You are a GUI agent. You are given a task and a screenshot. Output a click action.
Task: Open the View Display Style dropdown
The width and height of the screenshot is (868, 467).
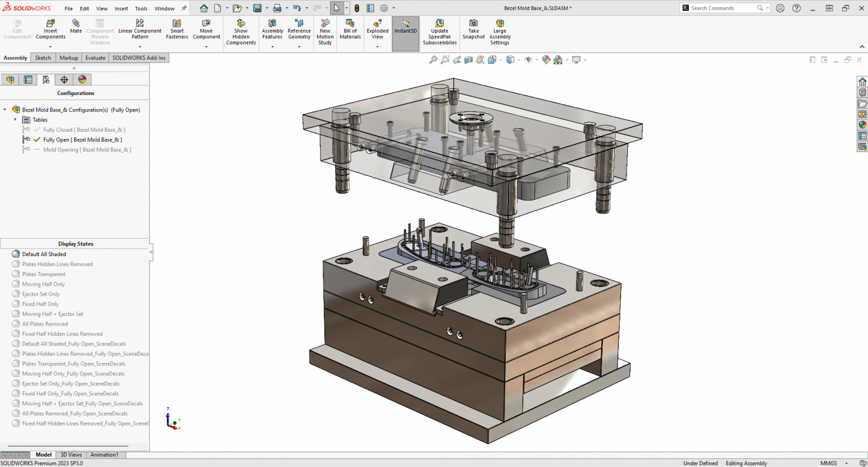[x=518, y=59]
